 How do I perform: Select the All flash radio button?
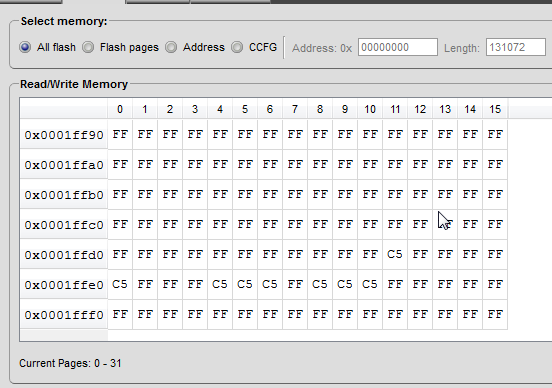click(25, 47)
